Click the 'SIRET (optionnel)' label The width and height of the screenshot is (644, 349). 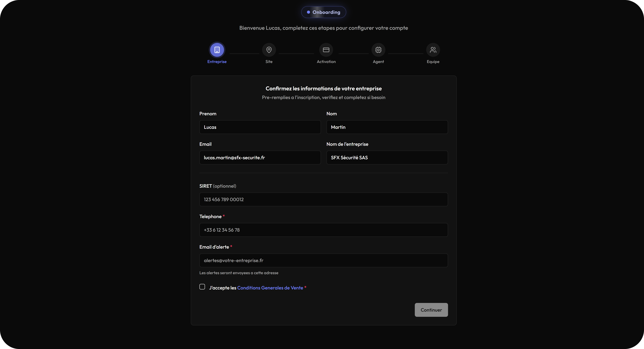[218, 186]
